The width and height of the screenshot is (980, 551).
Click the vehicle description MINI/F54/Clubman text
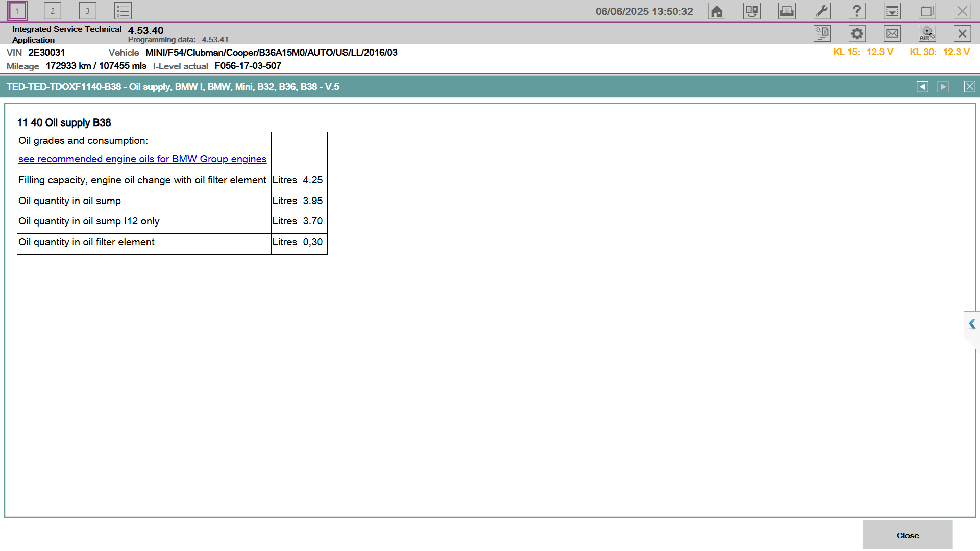pyautogui.click(x=271, y=53)
